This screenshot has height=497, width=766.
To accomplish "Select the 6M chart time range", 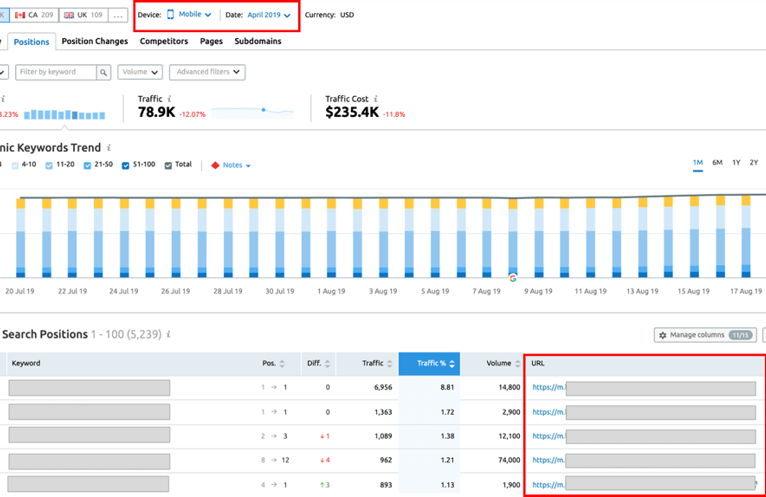I will point(717,162).
